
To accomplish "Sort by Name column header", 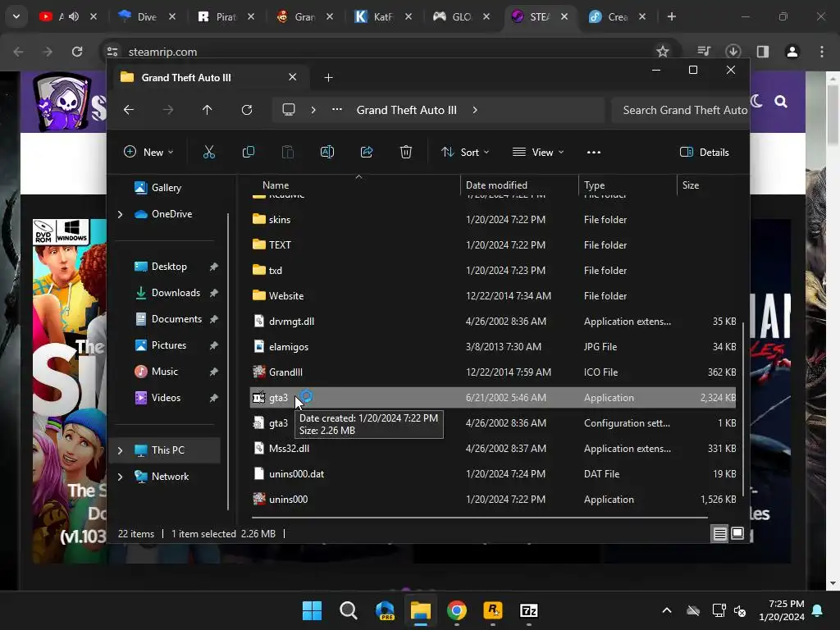I will (276, 185).
